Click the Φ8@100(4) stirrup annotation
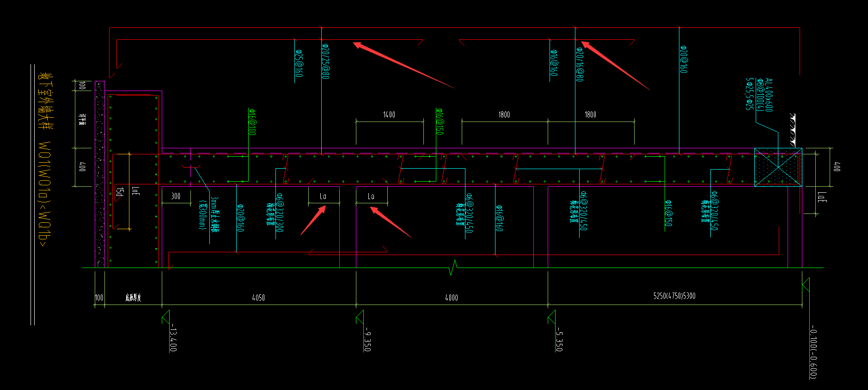Screen dimensions: 868x390 [760, 95]
